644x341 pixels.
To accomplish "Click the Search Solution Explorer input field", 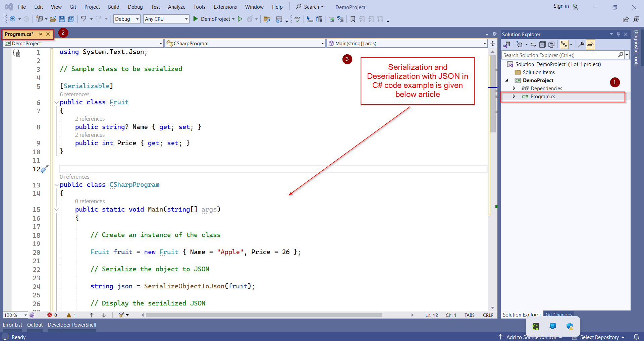I will [559, 55].
